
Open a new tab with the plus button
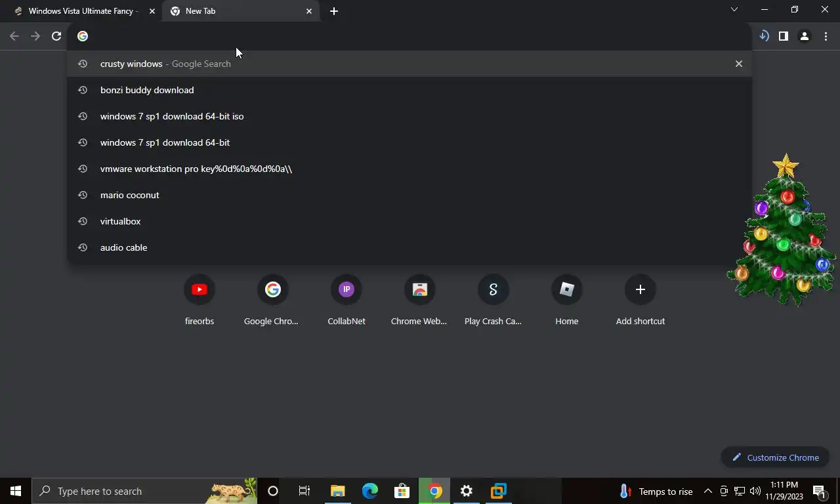pos(334,11)
